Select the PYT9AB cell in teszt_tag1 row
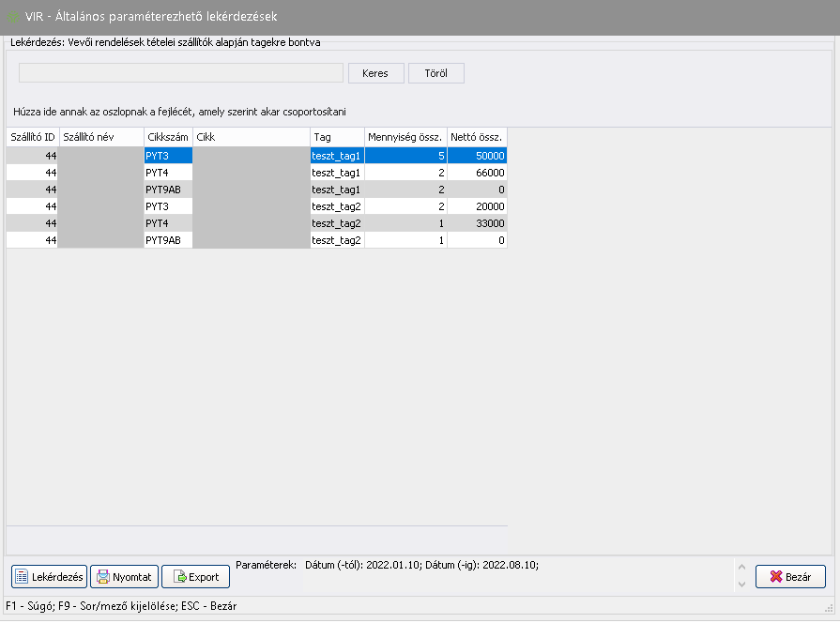 pyautogui.click(x=168, y=190)
